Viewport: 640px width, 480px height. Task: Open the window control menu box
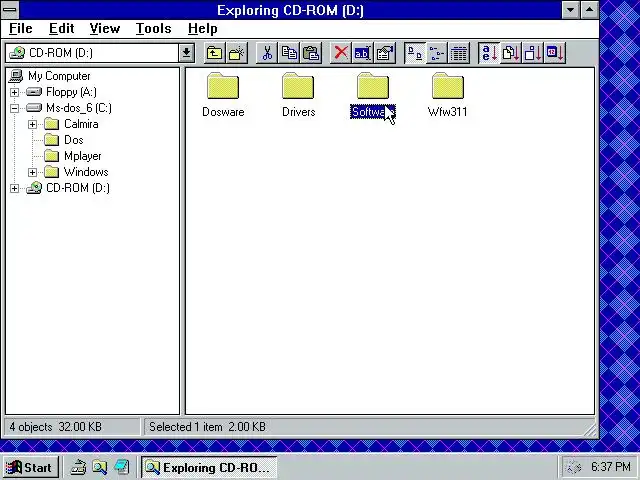[10, 10]
